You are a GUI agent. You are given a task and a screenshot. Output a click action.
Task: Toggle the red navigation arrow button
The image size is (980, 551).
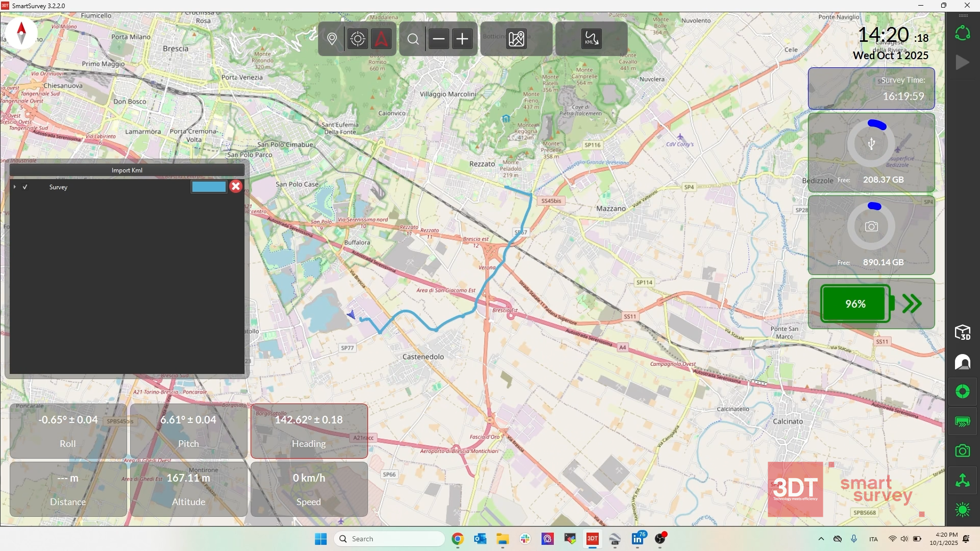381,39
